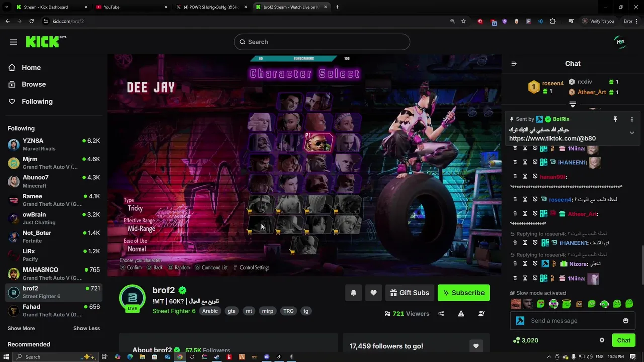Open Abunoo7's Minecraft stream
Image resolution: width=644 pixels, height=362 pixels.
pos(53,182)
